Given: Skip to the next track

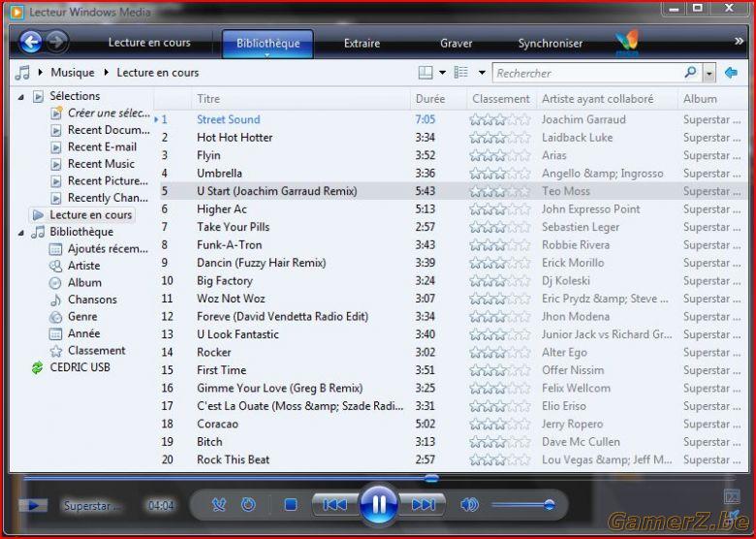Looking at the screenshot, I should click(x=423, y=505).
